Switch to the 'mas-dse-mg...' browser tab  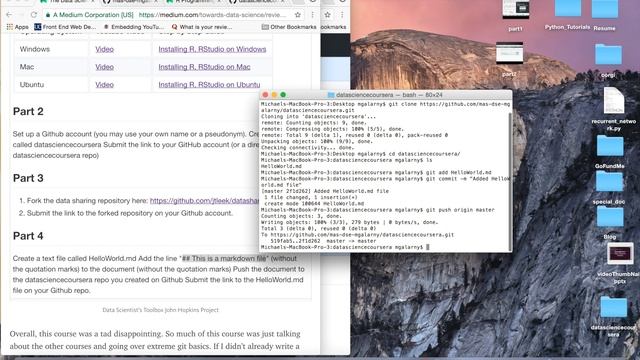(130, 2)
